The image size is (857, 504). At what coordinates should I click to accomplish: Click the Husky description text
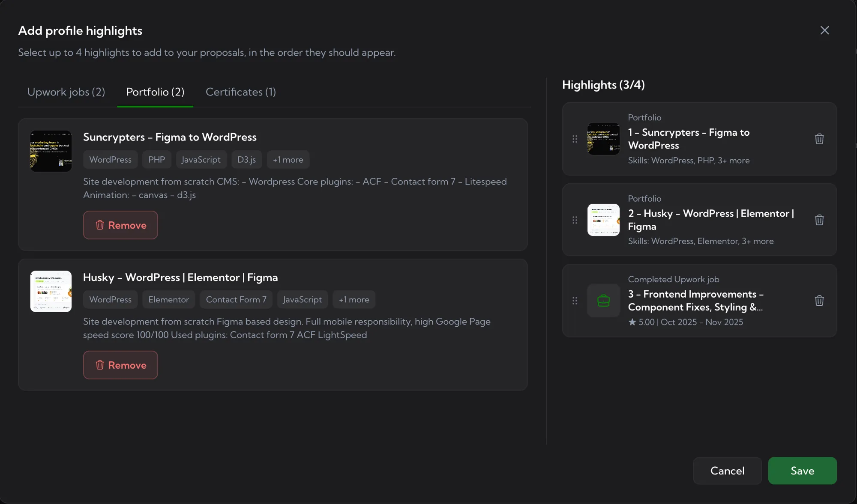pos(287,328)
